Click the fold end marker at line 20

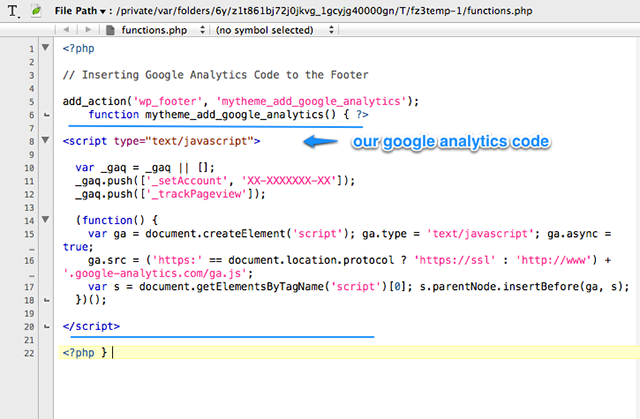click(47, 326)
